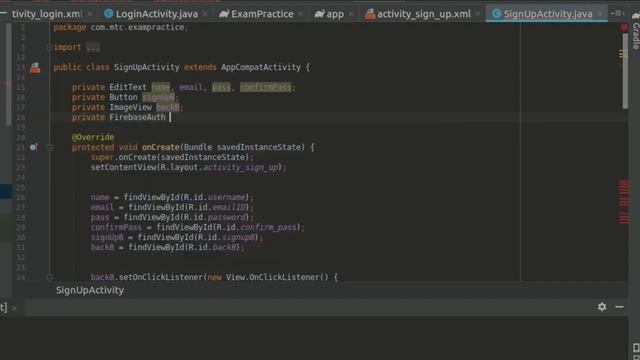Click R.id.confirm_pass reference
Image resolution: width=640 pixels, height=360 pixels.
(256, 227)
